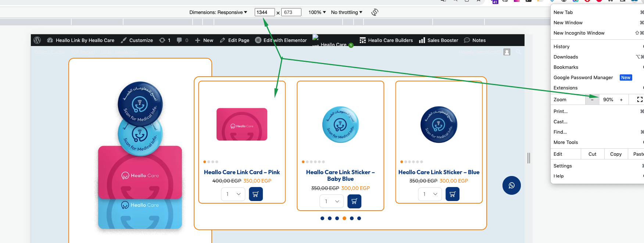
Task: Select the second carousel pagination dot
Action: [330, 218]
